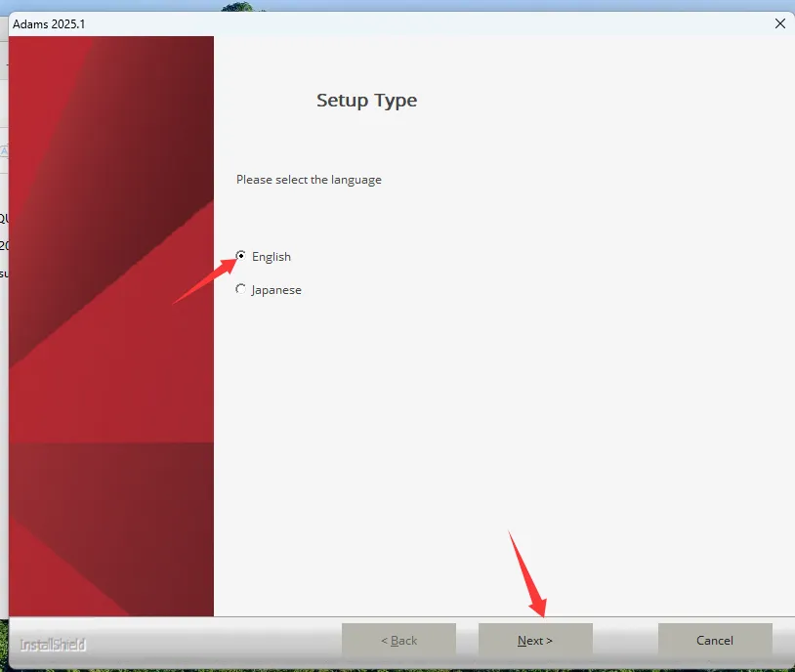
Task: Click the 'Please select the language' text
Action: pos(309,180)
